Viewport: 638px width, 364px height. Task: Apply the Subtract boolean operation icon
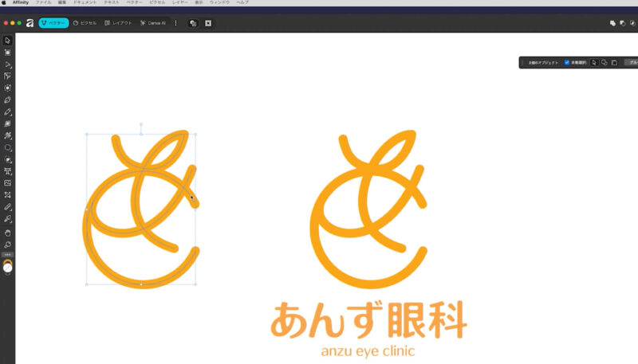pyautogui.click(x=623, y=24)
